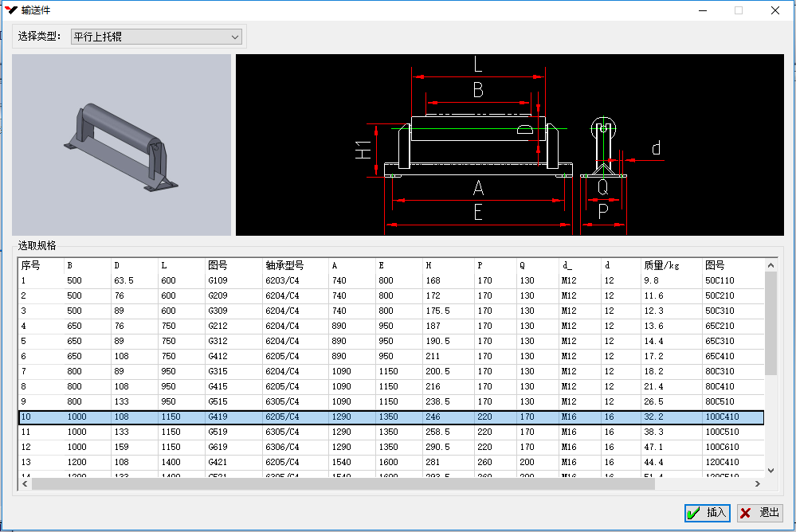Open the 平行上托辊 type dropdown

pyautogui.click(x=156, y=37)
